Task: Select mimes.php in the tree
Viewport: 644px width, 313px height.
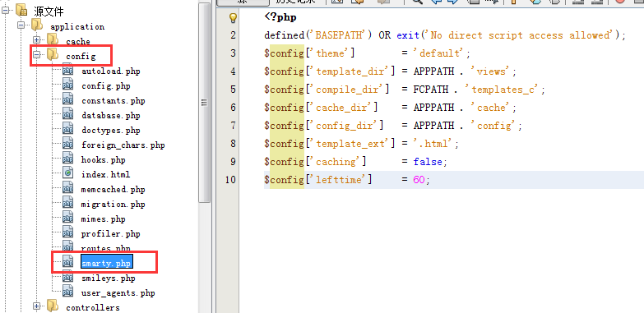Action: click(104, 219)
